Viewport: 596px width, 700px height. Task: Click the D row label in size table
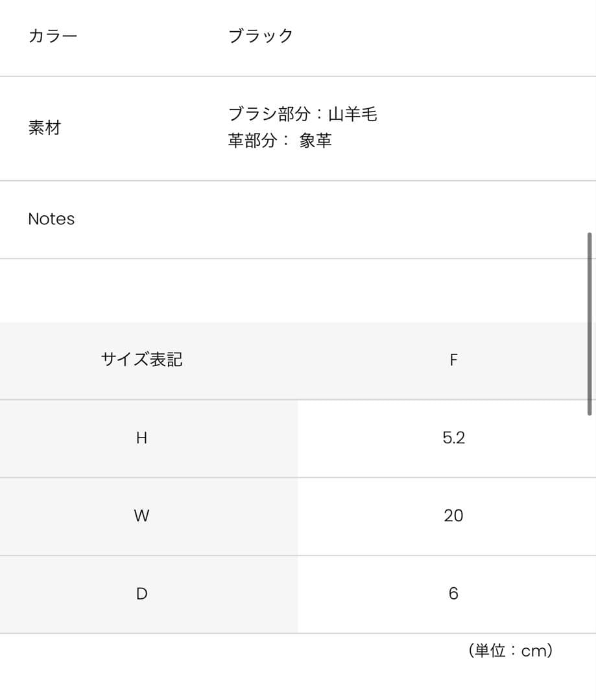(141, 594)
